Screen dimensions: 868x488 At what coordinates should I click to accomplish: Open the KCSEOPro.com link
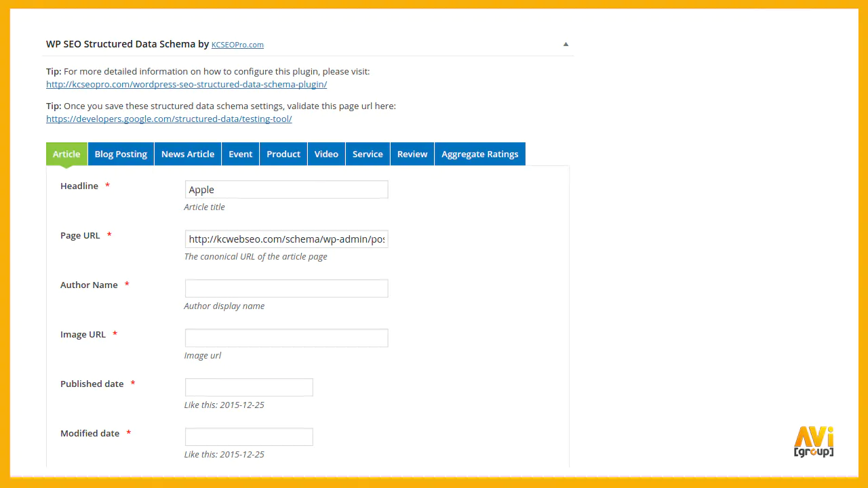pos(237,45)
